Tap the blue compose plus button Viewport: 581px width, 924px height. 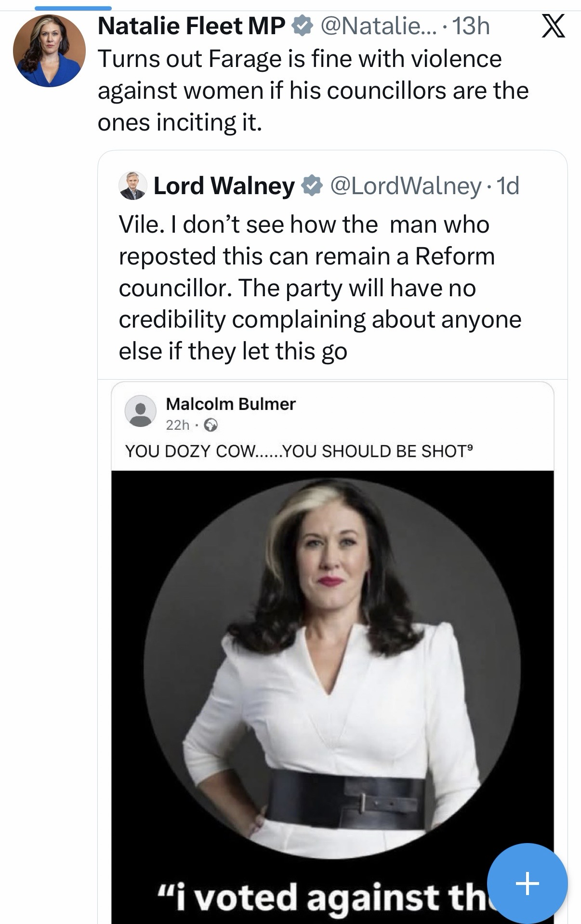pyautogui.click(x=527, y=883)
